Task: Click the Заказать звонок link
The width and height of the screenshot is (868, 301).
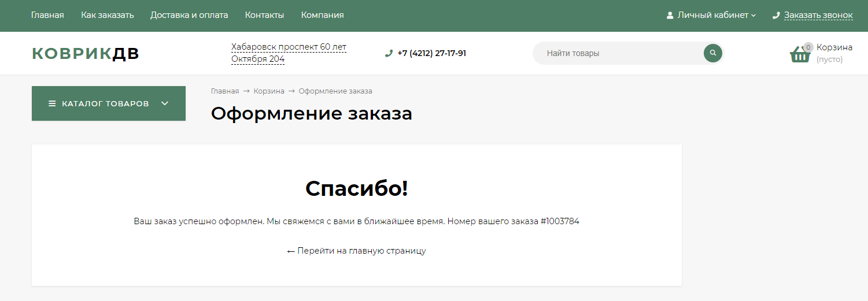Action: point(818,15)
